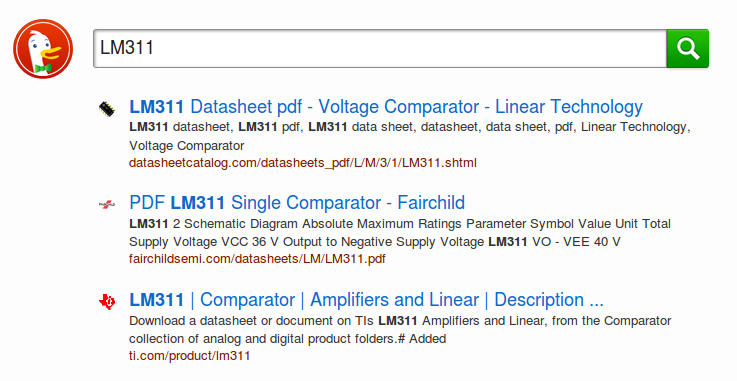Click the red Texas Instruments favicon

point(107,301)
